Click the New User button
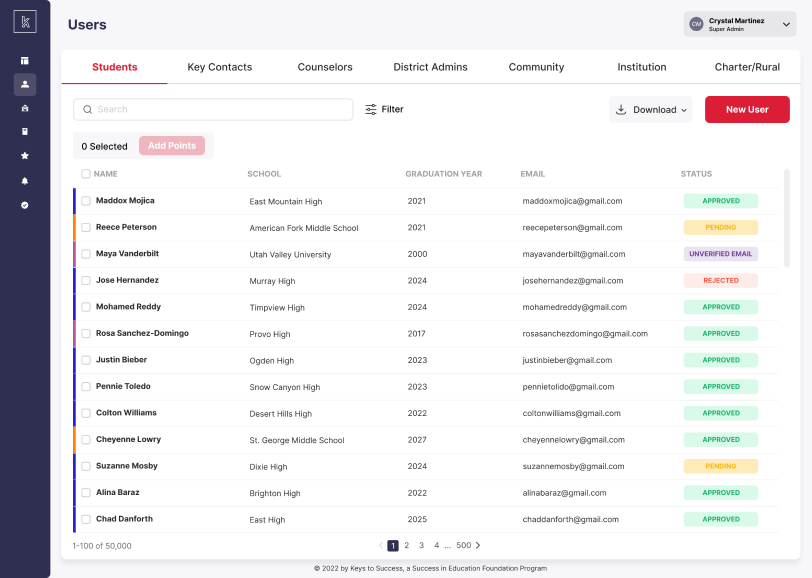 coord(747,109)
